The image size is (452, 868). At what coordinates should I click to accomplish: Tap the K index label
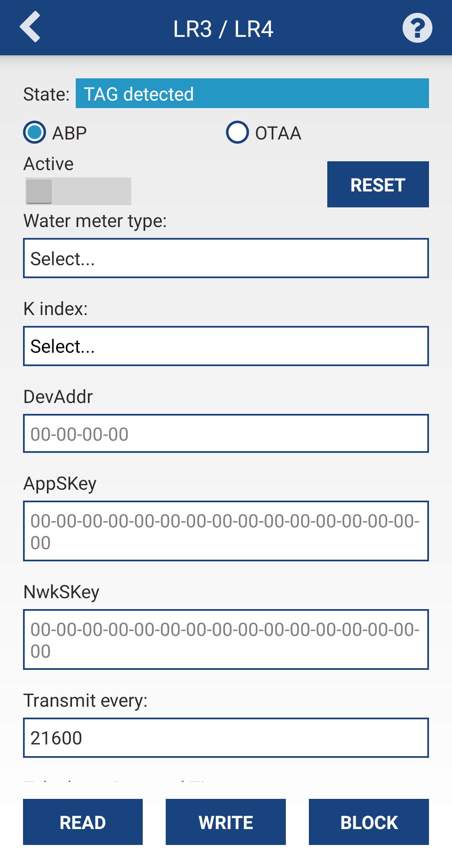click(x=56, y=309)
